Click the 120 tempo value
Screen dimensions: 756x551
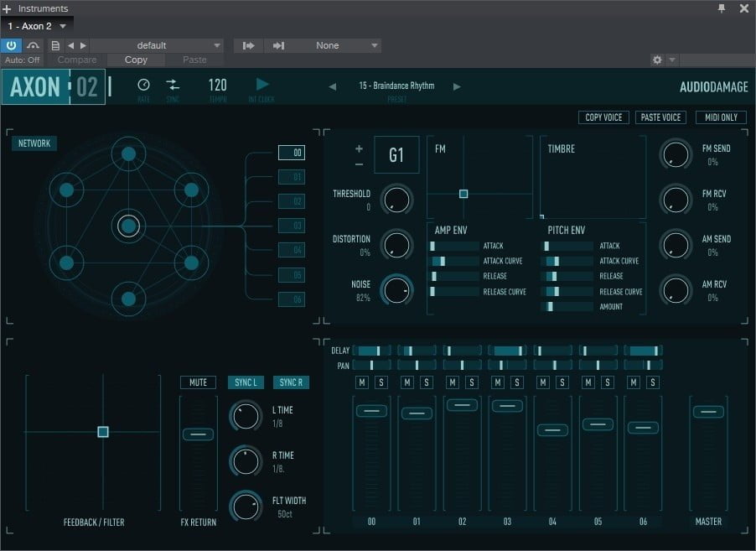[x=217, y=86]
